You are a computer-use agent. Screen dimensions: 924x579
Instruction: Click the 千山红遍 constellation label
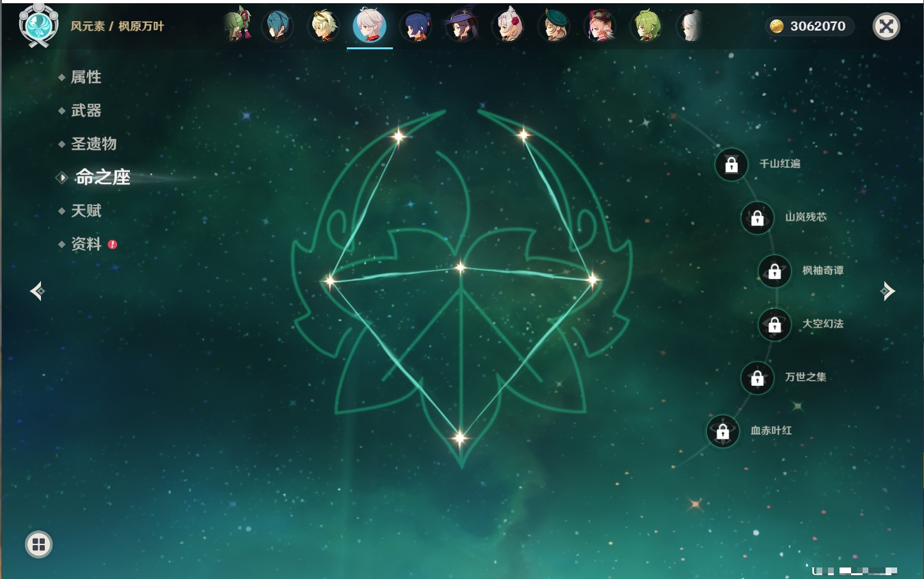[779, 164]
